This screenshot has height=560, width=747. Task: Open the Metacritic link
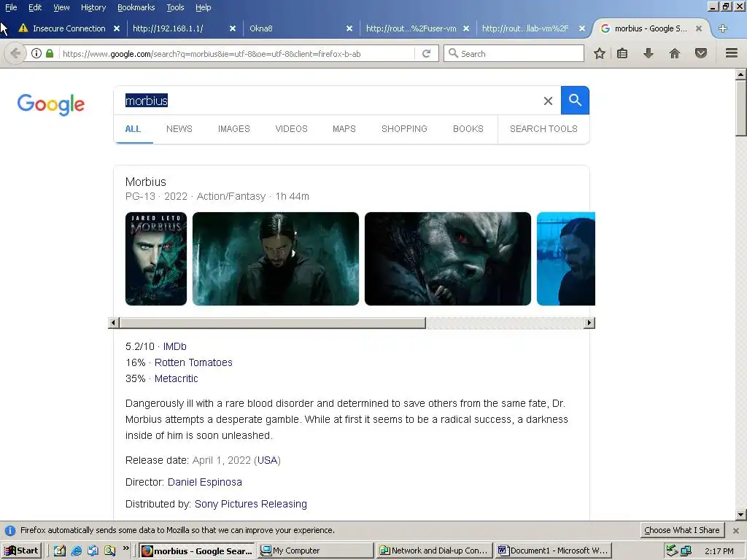[x=177, y=379]
